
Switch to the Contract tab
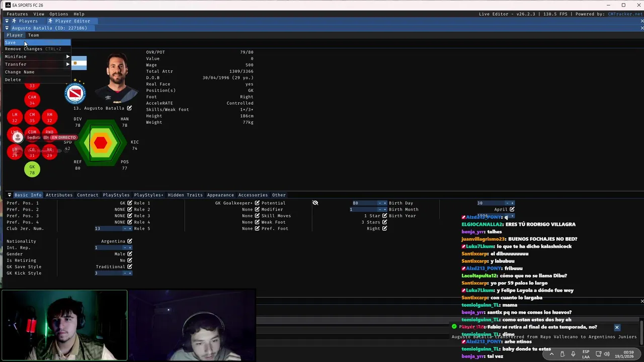tap(88, 195)
